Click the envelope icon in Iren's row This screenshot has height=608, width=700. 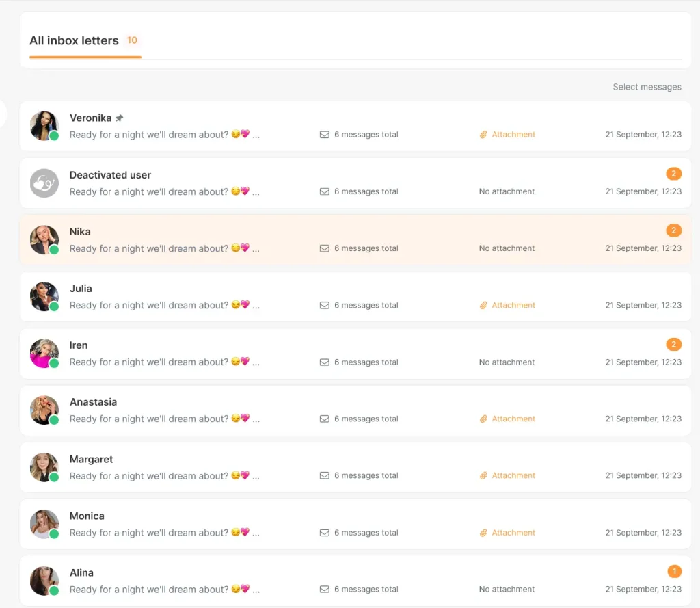[x=325, y=362]
